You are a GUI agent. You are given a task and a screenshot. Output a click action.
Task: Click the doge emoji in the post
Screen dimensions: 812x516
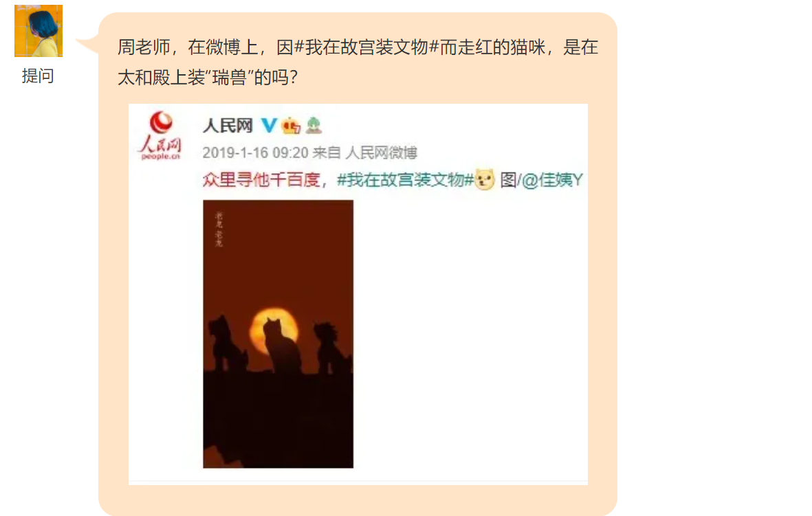coord(485,179)
